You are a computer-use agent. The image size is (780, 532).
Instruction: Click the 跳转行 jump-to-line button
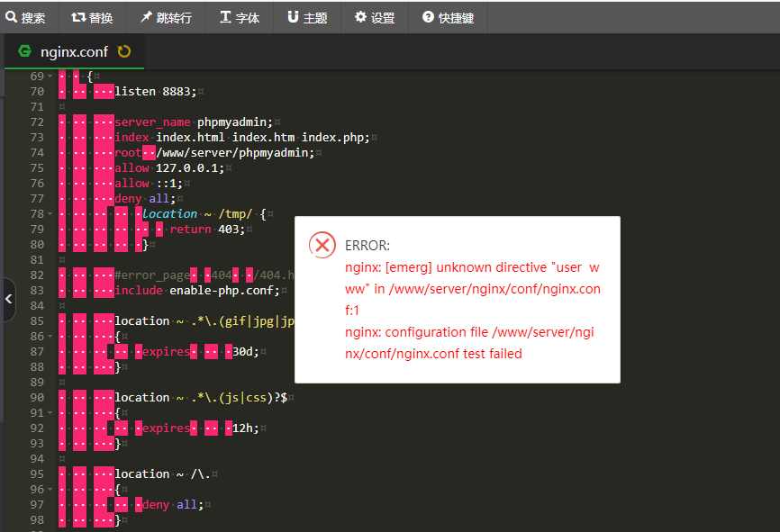166,17
